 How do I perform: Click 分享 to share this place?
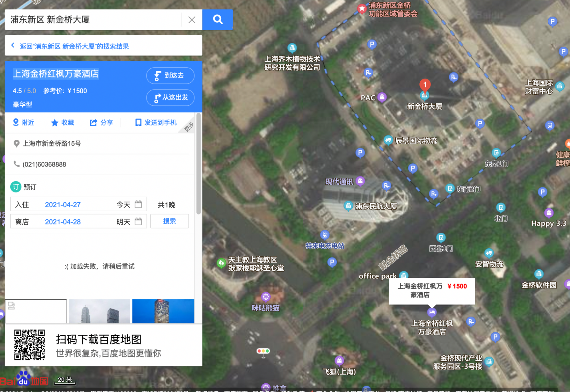[x=102, y=123]
